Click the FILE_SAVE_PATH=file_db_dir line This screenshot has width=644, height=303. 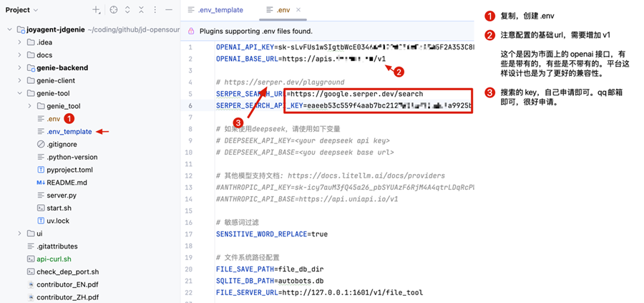270,269
